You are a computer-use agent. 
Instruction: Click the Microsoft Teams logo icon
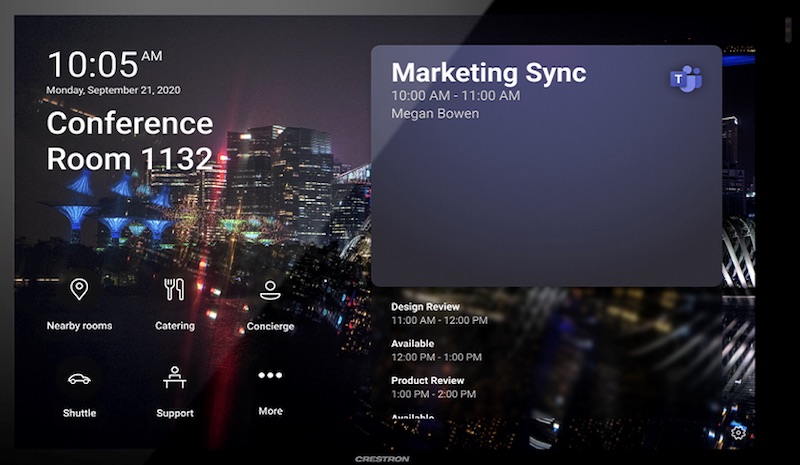click(685, 79)
